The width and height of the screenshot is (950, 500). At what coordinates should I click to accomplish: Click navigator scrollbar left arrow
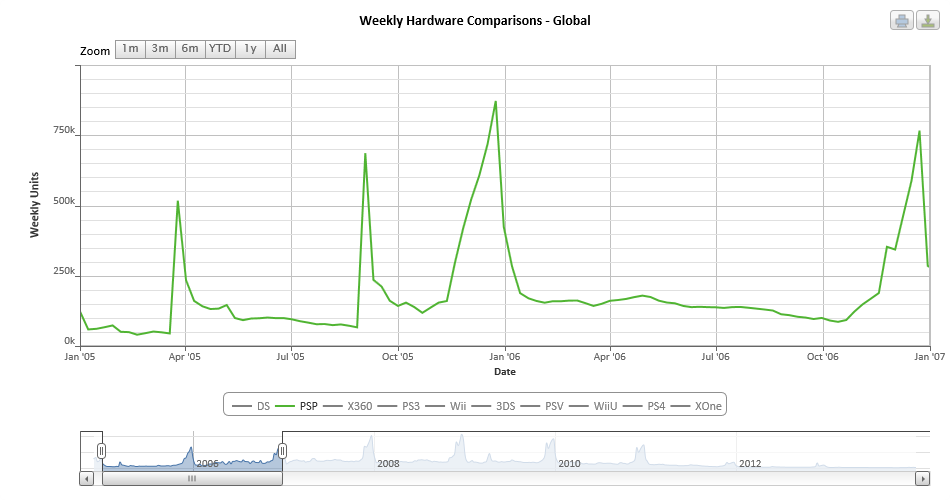[x=87, y=479]
